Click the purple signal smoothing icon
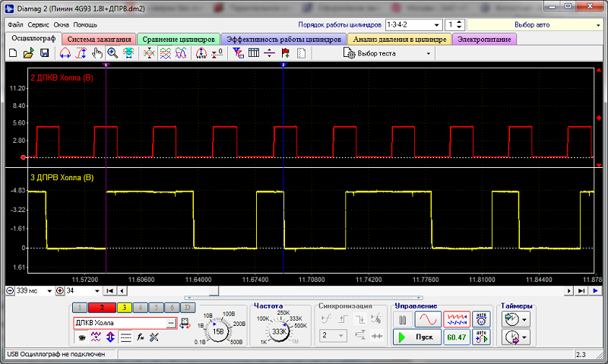Screen dimensions: 608x364 click(96, 337)
